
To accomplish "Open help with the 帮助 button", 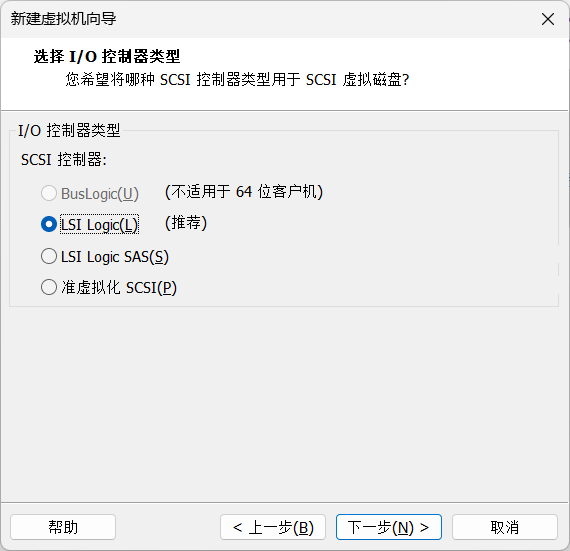I will [x=63, y=527].
